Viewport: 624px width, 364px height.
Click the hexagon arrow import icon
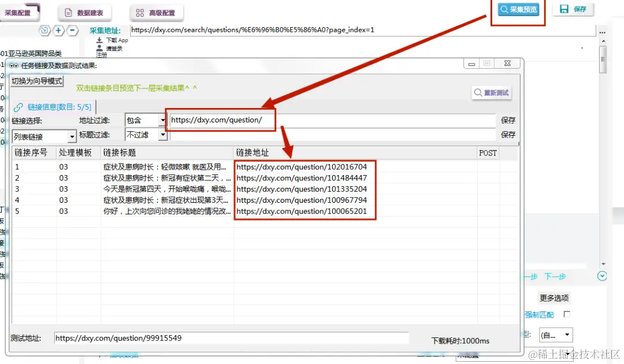[44, 30]
